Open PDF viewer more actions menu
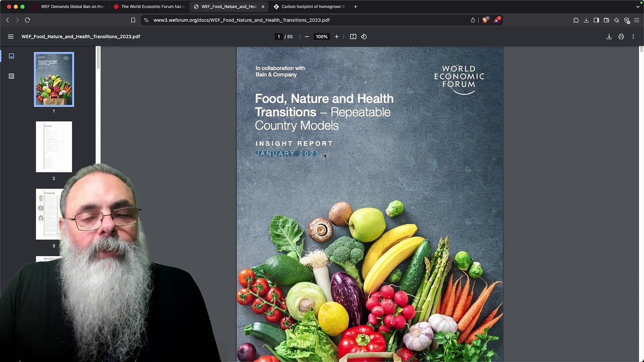The height and width of the screenshot is (362, 644). pos(633,36)
